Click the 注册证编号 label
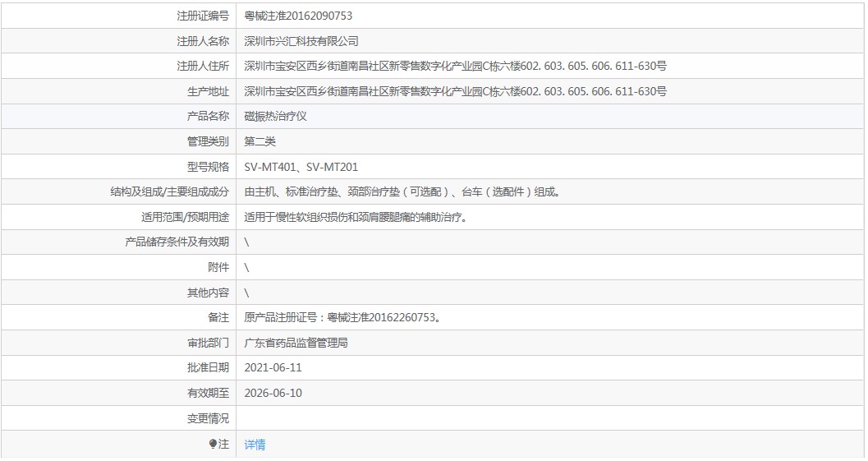The height and width of the screenshot is (461, 868). pos(203,16)
